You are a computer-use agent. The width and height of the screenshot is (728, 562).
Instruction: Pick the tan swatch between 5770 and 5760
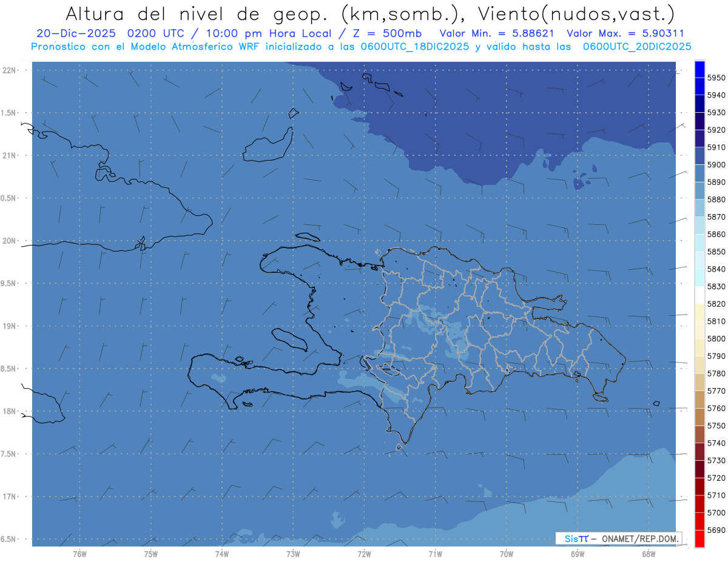point(699,399)
